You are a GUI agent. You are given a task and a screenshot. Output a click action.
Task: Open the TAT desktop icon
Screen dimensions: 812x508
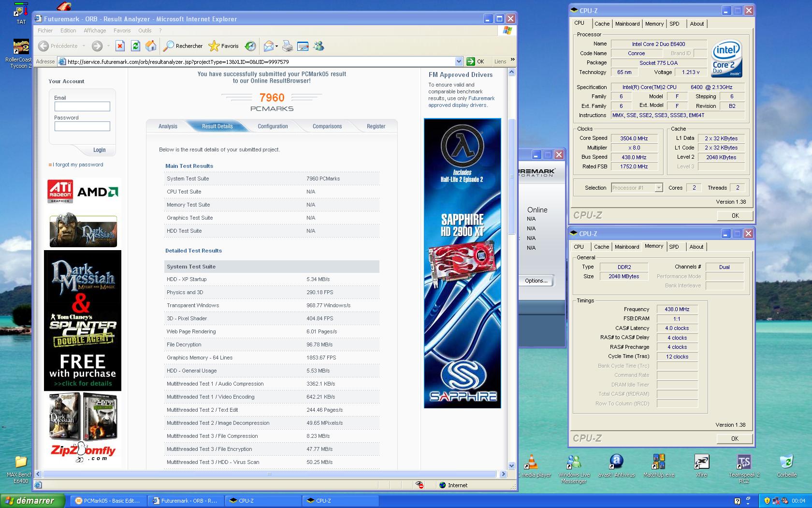21,13
